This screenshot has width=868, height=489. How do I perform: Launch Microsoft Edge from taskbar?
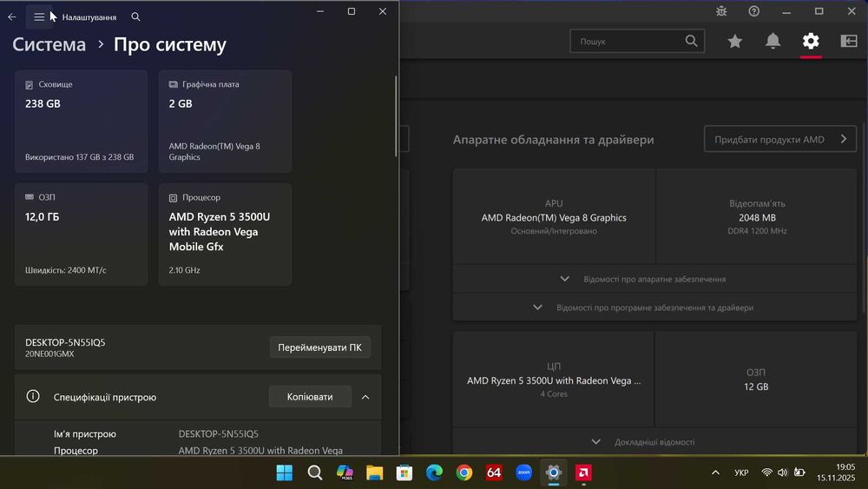434,472
